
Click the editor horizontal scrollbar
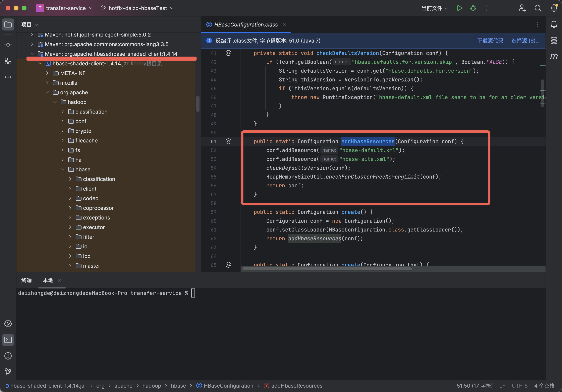(x=327, y=269)
